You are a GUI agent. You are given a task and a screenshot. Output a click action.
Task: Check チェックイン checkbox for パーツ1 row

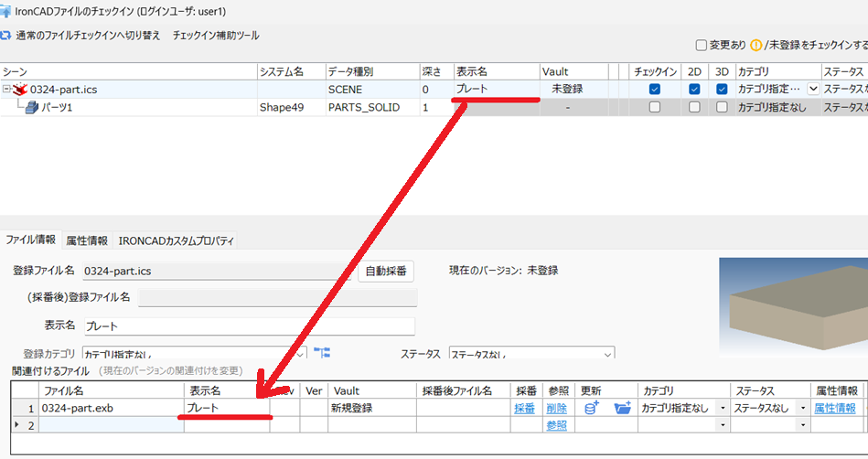point(654,107)
